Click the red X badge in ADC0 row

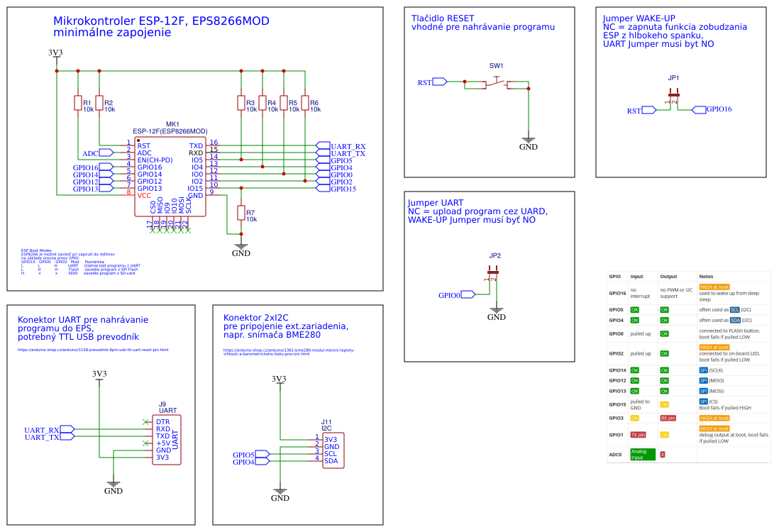662,455
